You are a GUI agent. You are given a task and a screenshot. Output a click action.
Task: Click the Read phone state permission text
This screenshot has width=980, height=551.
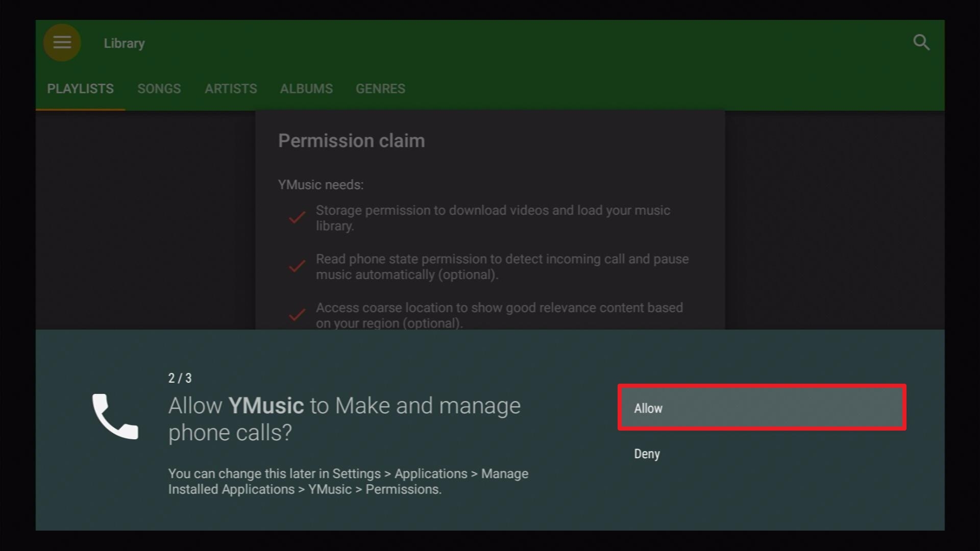point(502,266)
